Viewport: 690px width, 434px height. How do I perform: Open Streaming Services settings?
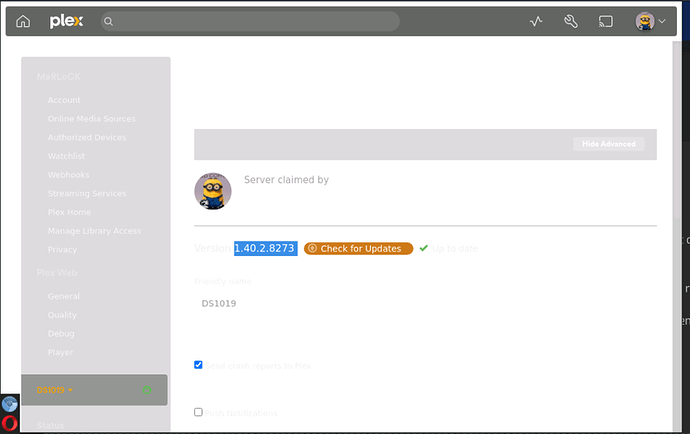87,193
